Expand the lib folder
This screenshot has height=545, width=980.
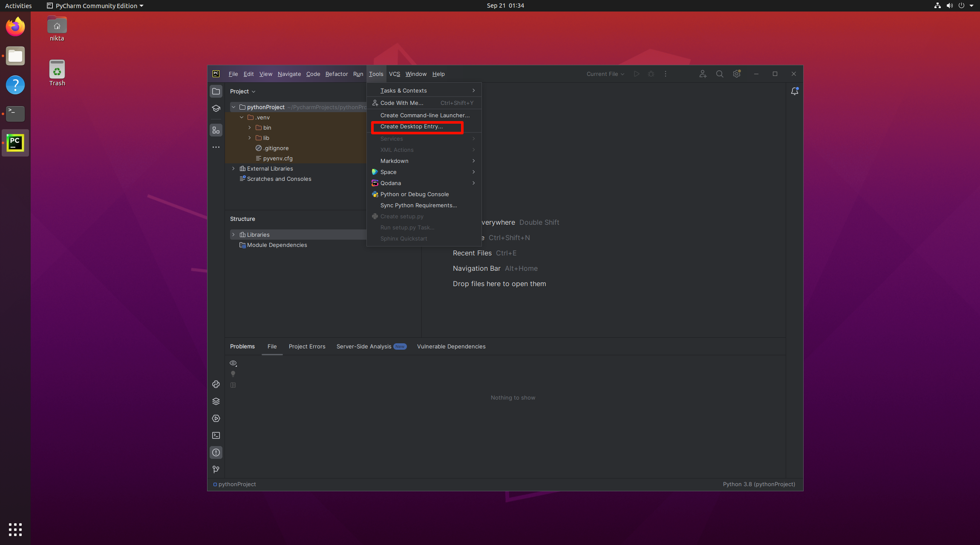tap(250, 138)
